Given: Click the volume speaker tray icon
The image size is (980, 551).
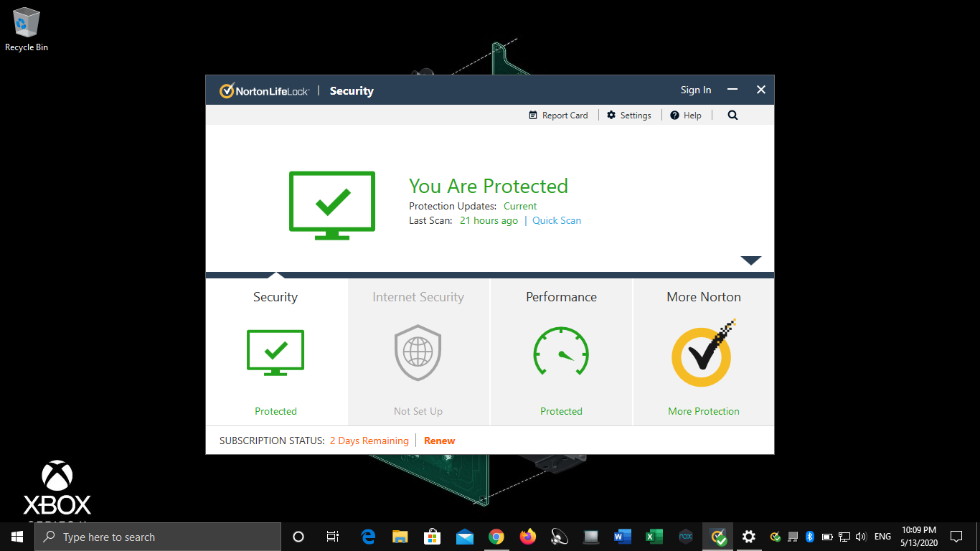Looking at the screenshot, I should tap(862, 537).
